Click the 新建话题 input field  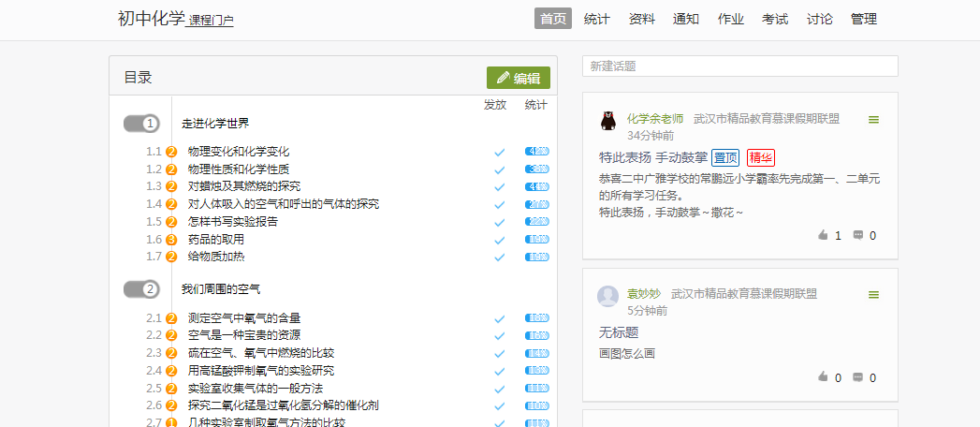(x=740, y=66)
